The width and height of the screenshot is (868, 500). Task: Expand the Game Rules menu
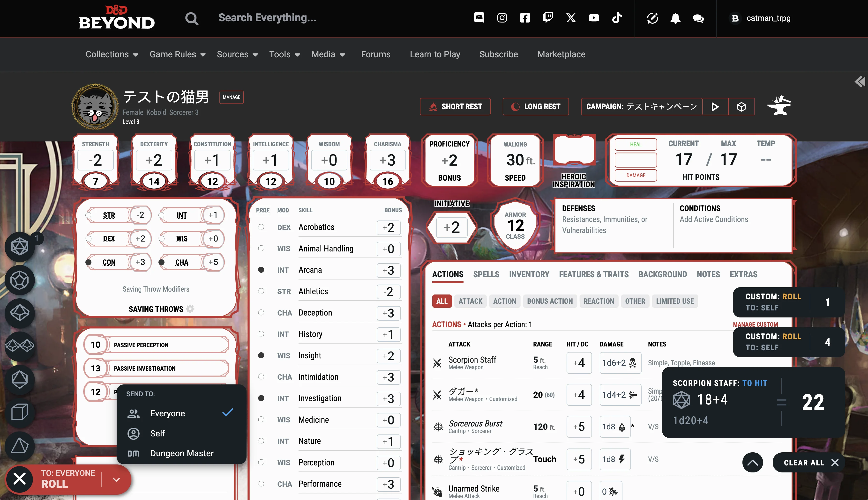click(x=178, y=54)
